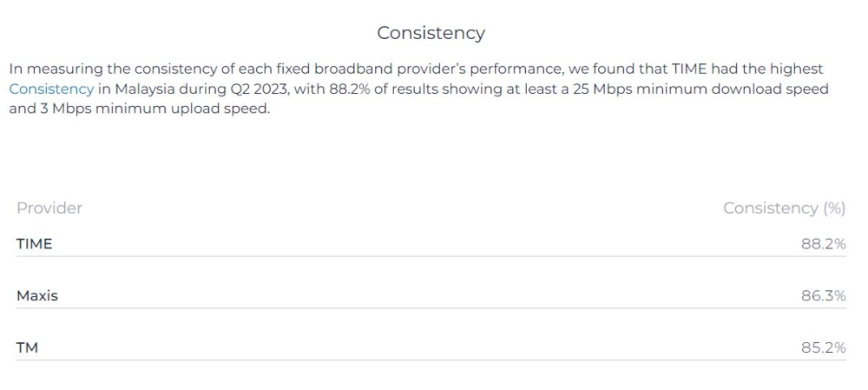
Task: Click the 85.2% value for TM
Action: coord(823,348)
